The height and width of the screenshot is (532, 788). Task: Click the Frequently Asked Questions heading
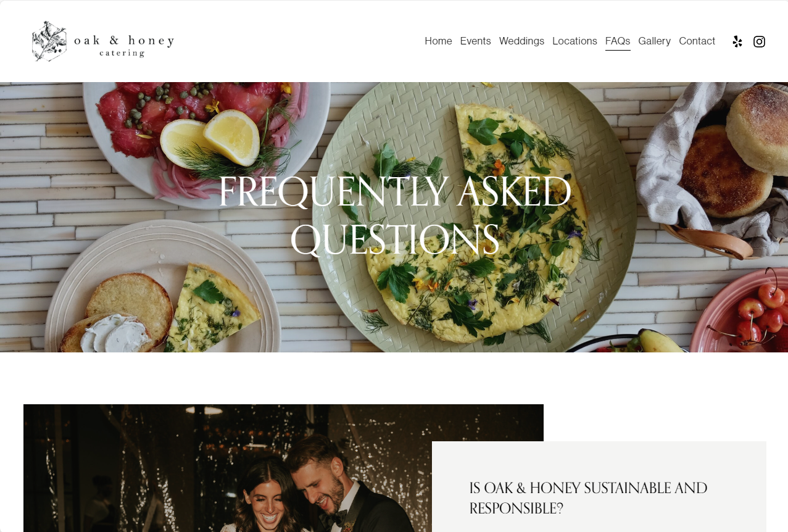(x=395, y=215)
